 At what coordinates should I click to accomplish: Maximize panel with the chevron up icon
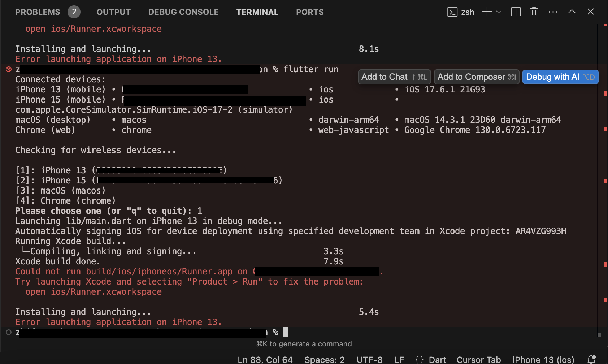tap(572, 12)
